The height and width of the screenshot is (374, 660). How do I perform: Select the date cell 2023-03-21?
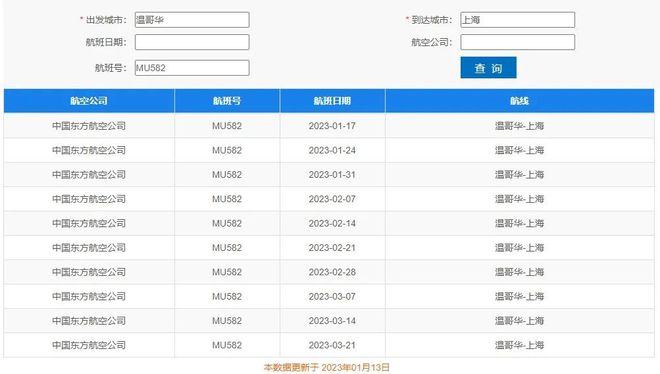332,345
